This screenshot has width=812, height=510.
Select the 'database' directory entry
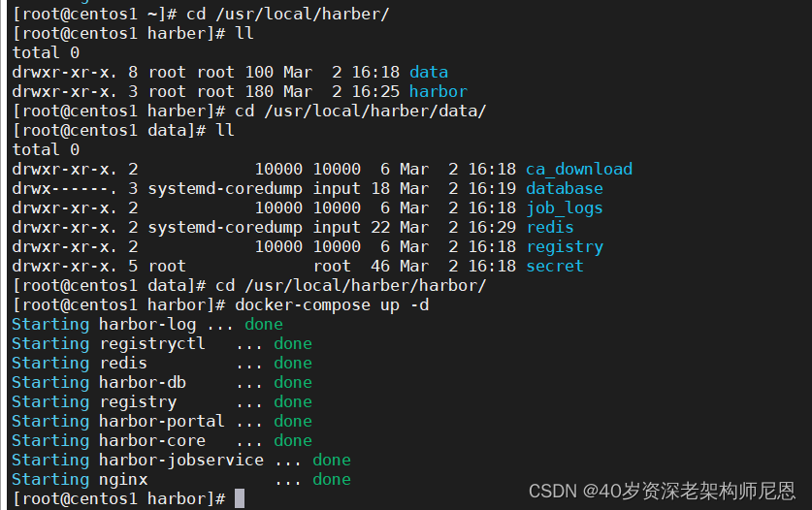point(565,188)
